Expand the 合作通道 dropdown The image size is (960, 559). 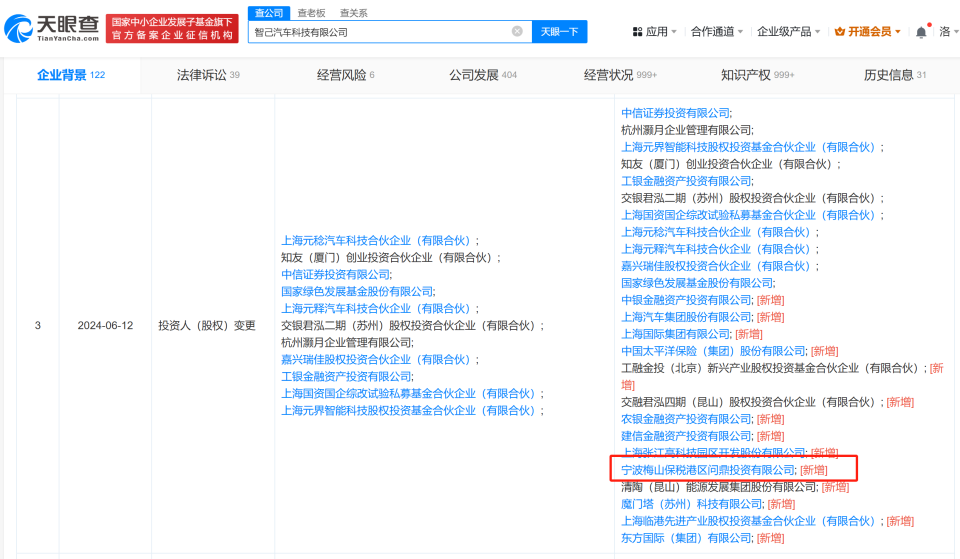pos(716,31)
